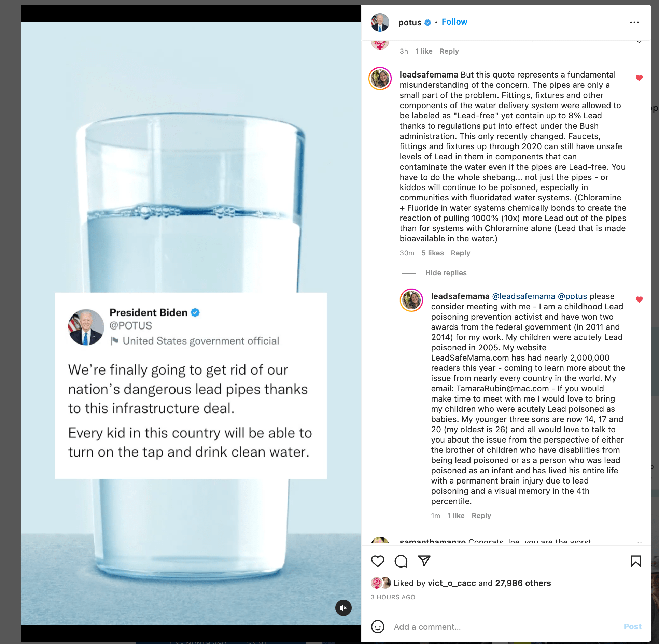The image size is (659, 644).
Task: Collapse thread with Hide replies
Action: click(446, 272)
